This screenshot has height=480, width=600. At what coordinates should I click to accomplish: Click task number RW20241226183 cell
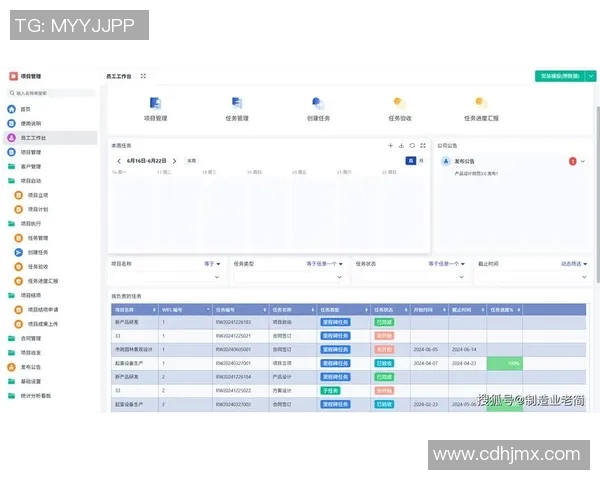point(233,322)
